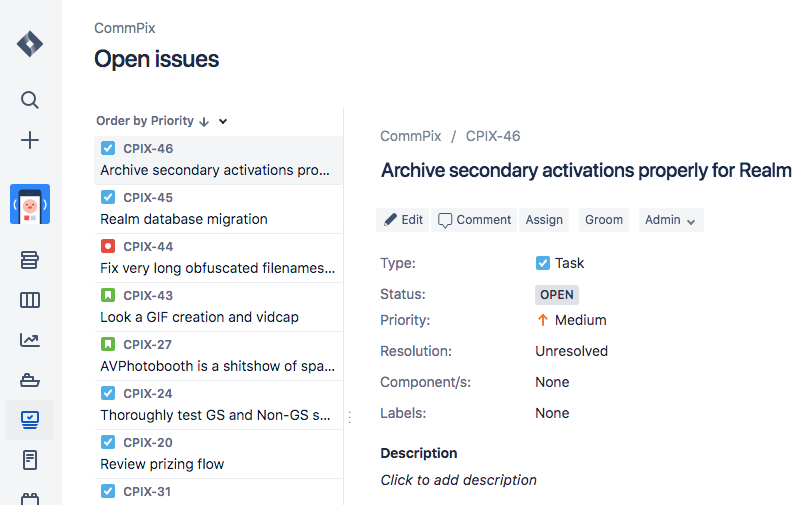Toggle priority sort direction arrow
This screenshot has width=796, height=505.
point(204,122)
